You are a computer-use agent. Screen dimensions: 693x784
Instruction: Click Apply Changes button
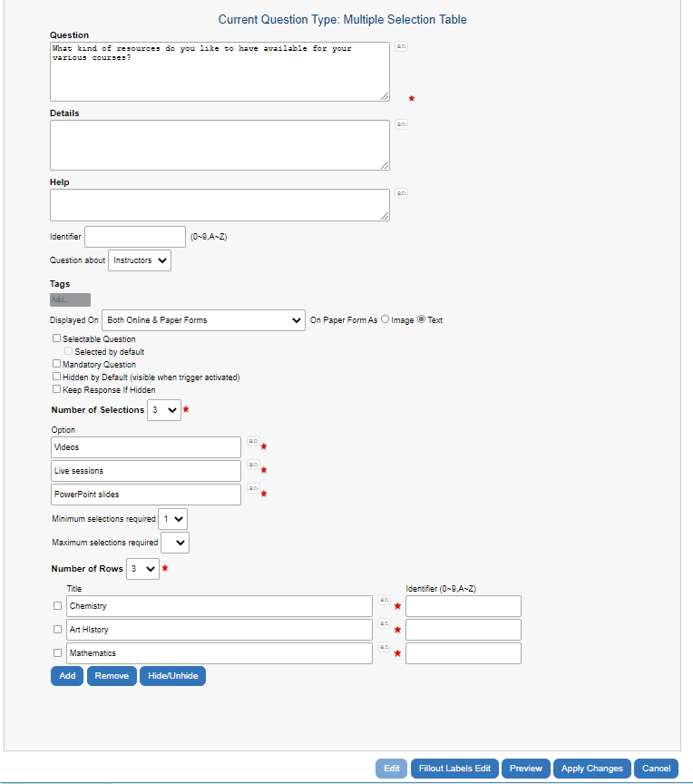[x=592, y=769]
